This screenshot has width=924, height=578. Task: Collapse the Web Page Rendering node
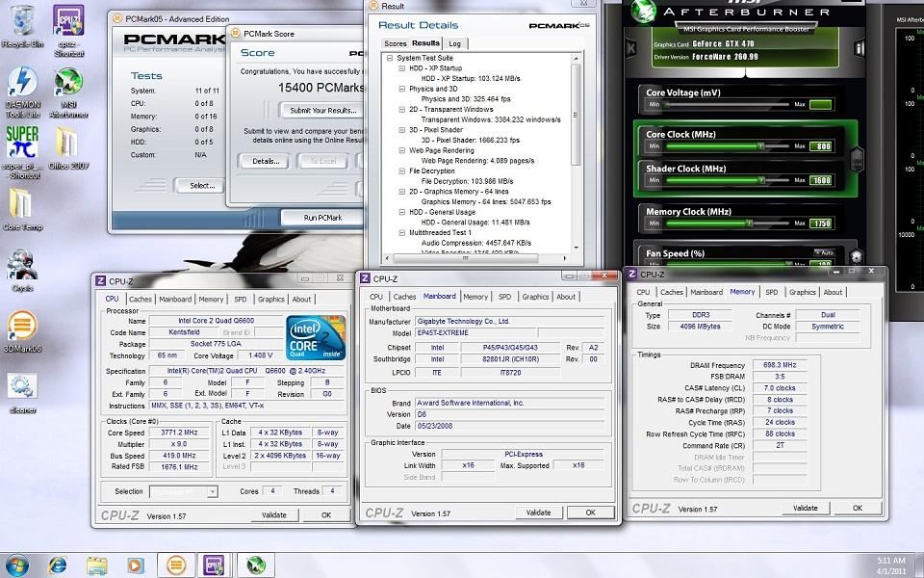coord(402,151)
